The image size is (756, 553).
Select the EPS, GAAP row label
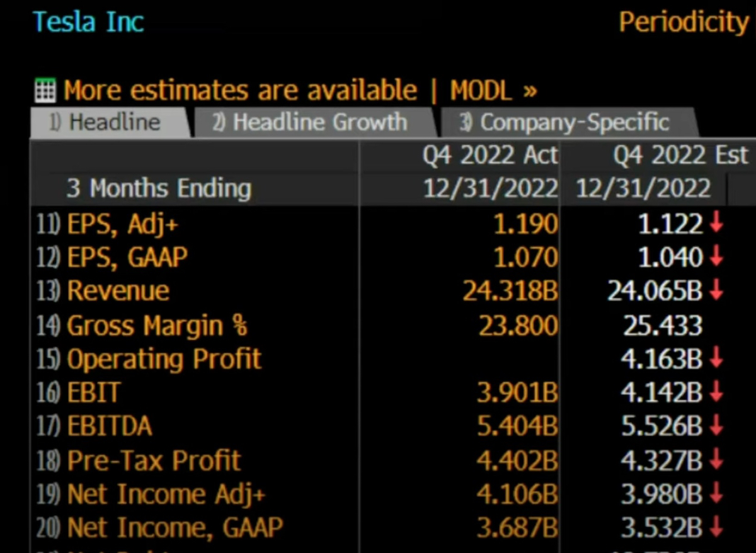point(128,257)
